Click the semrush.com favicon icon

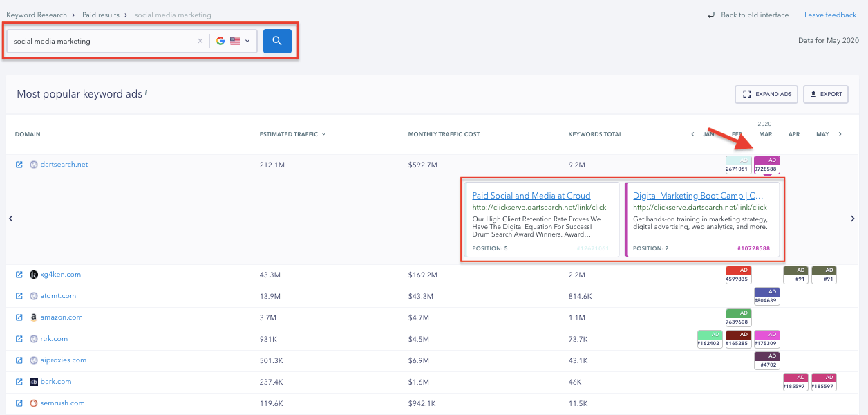pos(34,403)
